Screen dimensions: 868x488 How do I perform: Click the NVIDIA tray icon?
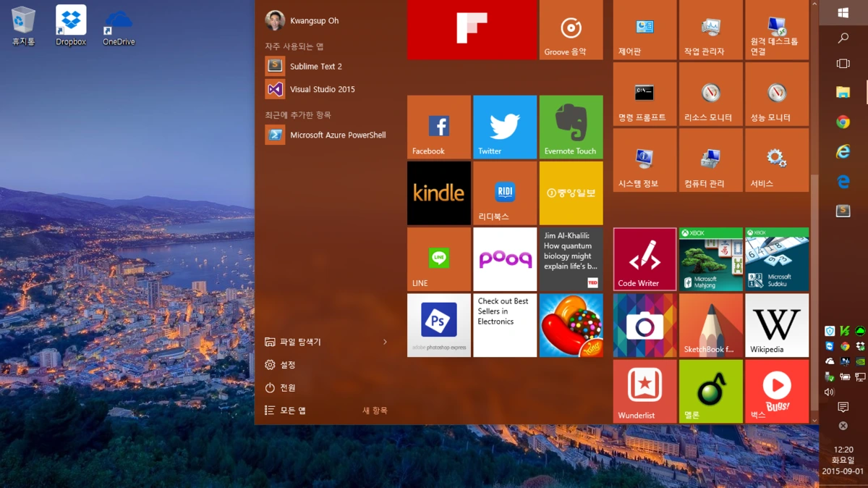pos(860,361)
